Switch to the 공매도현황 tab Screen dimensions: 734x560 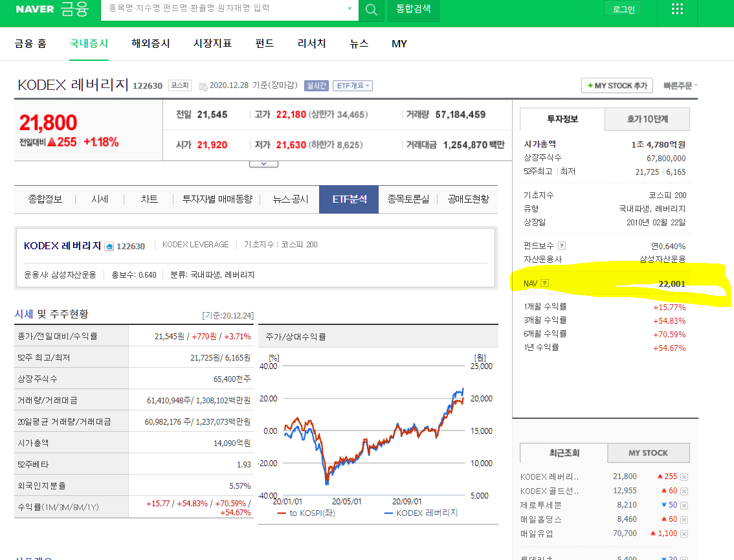point(468,199)
